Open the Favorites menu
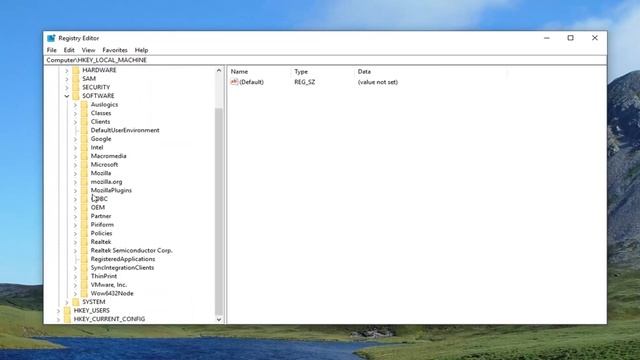 (x=115, y=50)
